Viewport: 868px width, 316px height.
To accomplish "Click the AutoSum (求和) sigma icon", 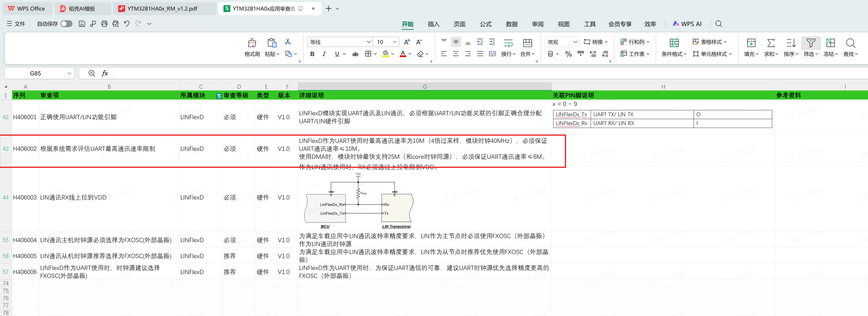I will pos(771,43).
